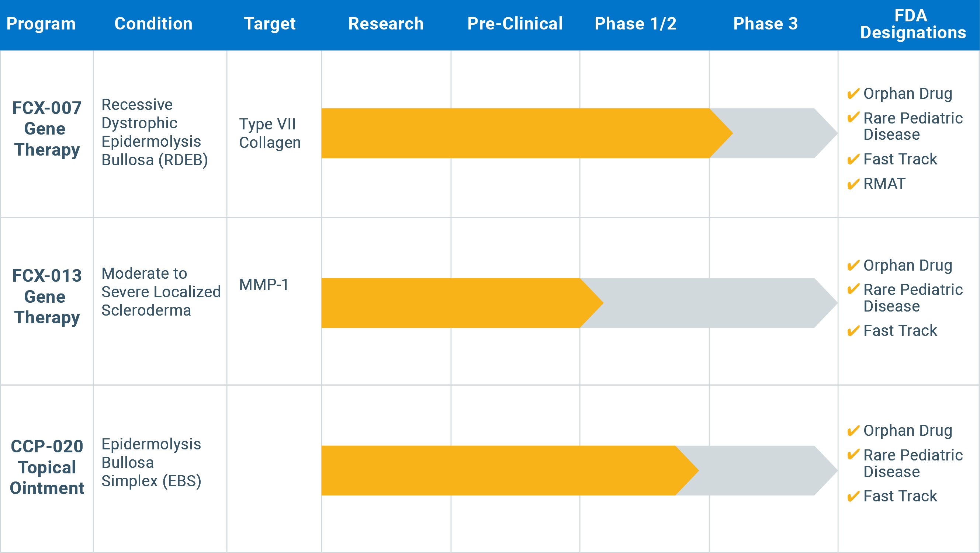
Task: Click CCP-020 Fast Track checkmark
Action: click(x=853, y=496)
